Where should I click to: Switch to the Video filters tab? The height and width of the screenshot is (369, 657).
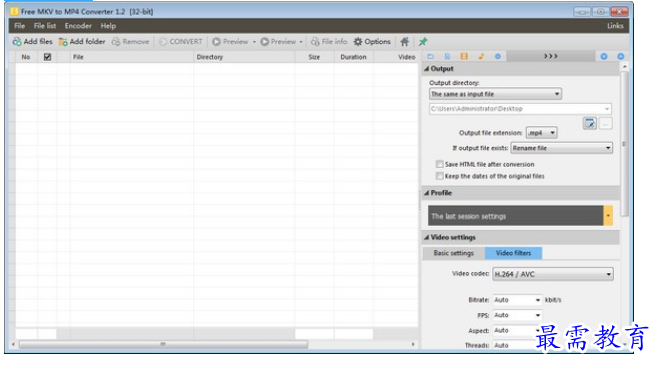coord(513,253)
